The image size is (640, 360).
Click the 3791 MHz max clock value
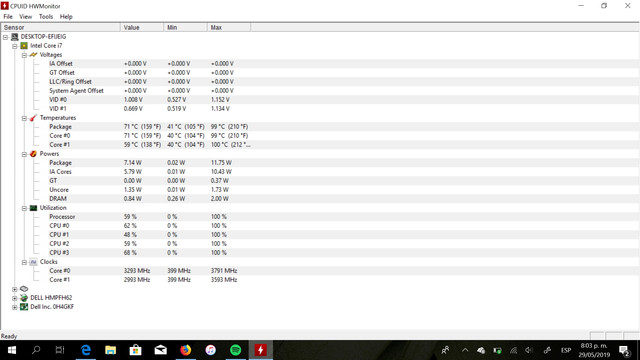click(224, 271)
